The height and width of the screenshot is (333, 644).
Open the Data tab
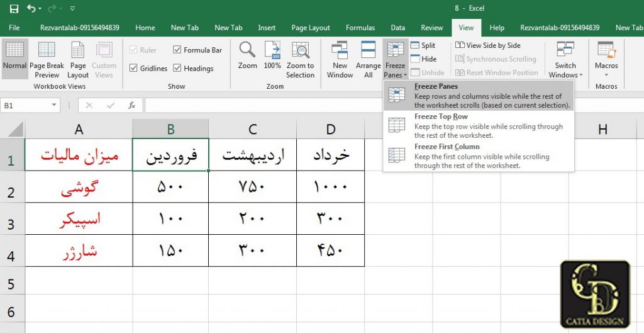pyautogui.click(x=397, y=28)
